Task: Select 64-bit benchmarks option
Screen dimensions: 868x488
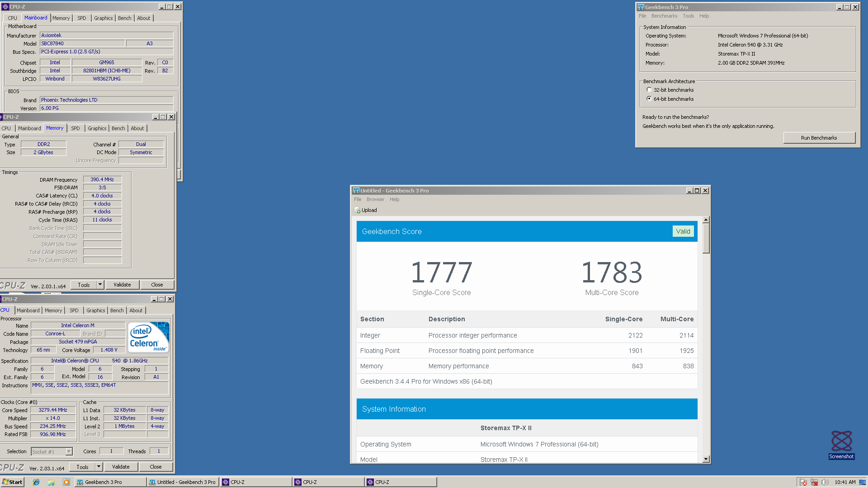Action: click(649, 99)
